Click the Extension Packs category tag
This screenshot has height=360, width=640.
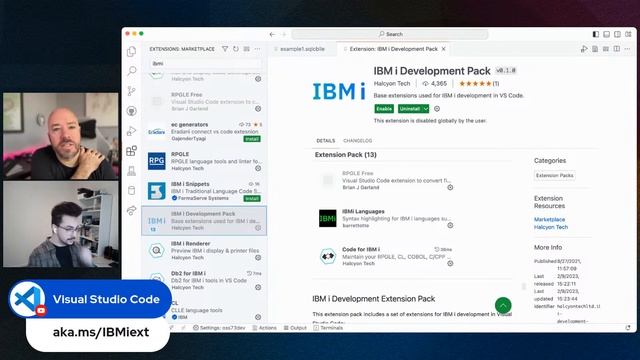coord(555,176)
